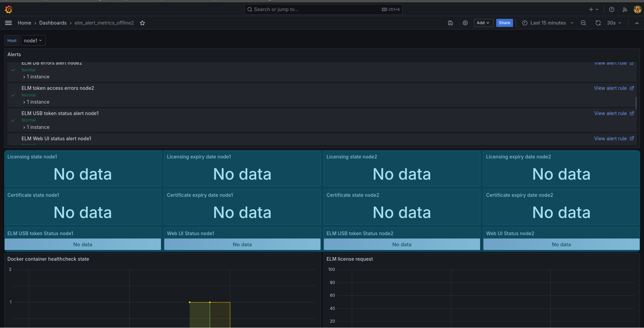Save the dashboard using disk icon

[x=450, y=23]
